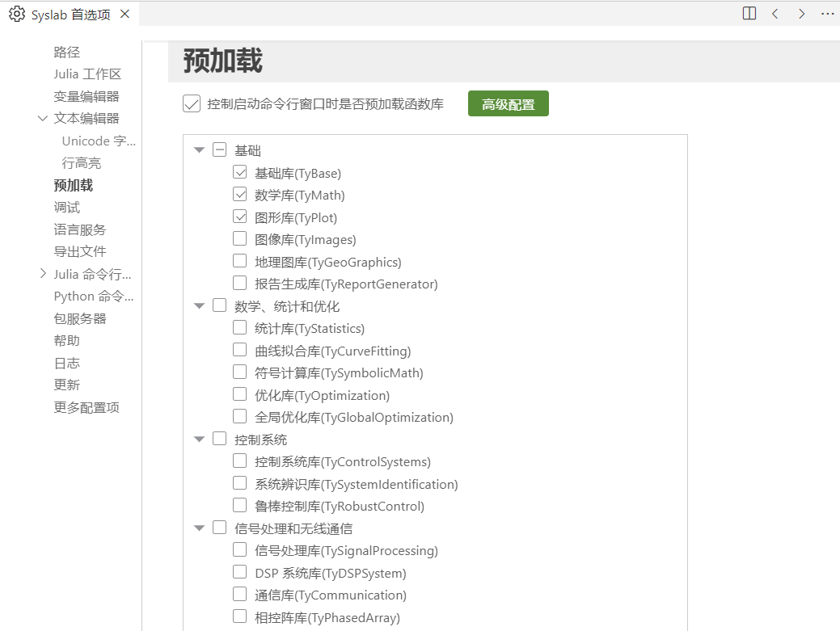Collapse the 数学、统计和优化 group
The width and height of the screenshot is (840, 631).
[200, 306]
